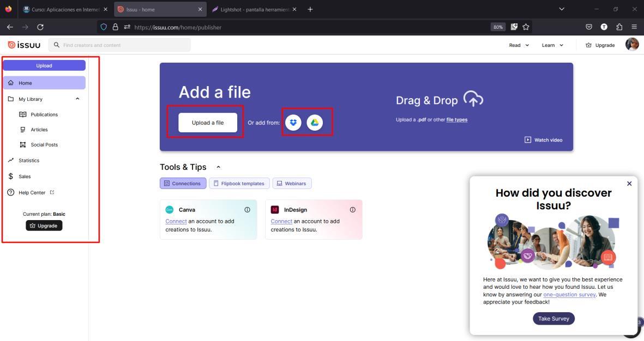Viewport: 644px width, 341px height.
Task: Select the Connections tab
Action: [x=183, y=184]
